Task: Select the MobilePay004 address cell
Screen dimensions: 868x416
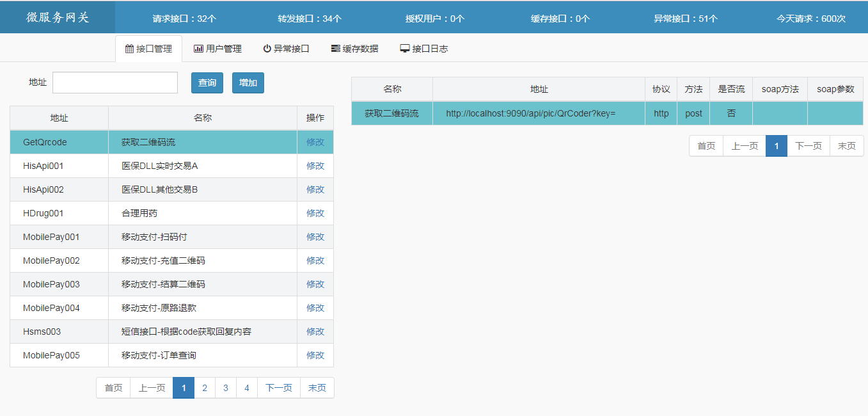Action: pos(59,308)
